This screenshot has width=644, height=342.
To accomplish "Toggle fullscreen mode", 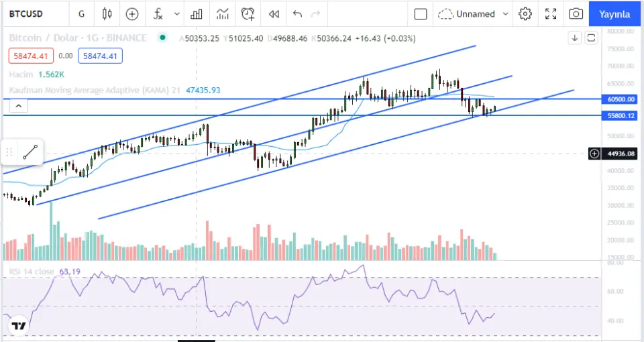I will 551,13.
